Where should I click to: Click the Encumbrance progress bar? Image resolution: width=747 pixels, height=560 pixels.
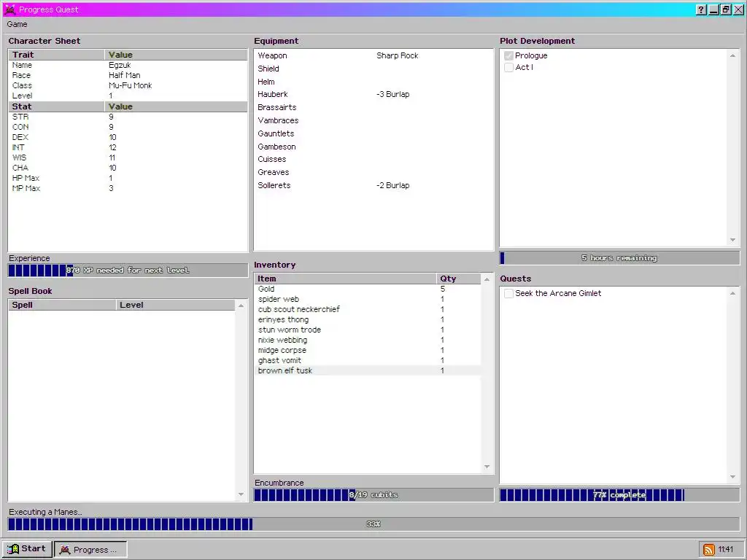tap(373, 495)
